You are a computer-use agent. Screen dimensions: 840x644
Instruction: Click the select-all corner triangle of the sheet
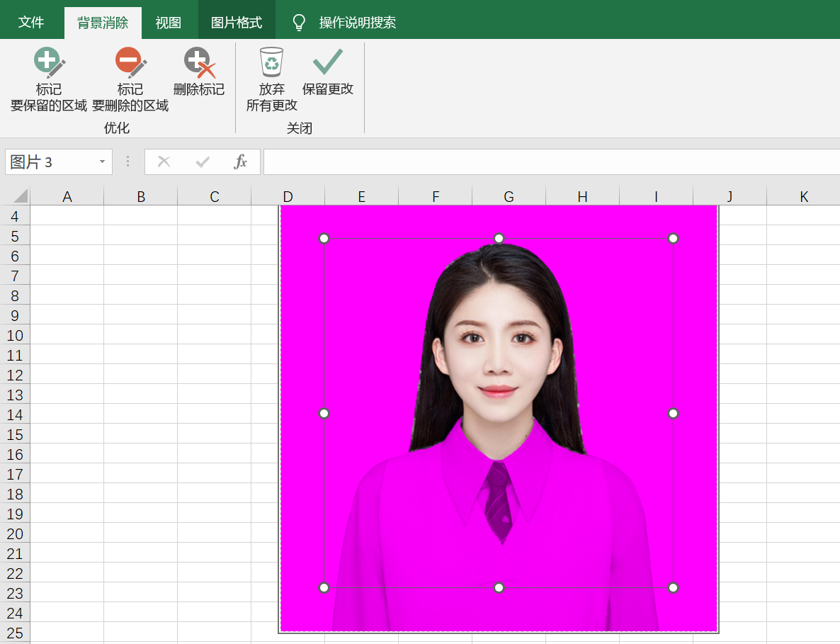21,196
